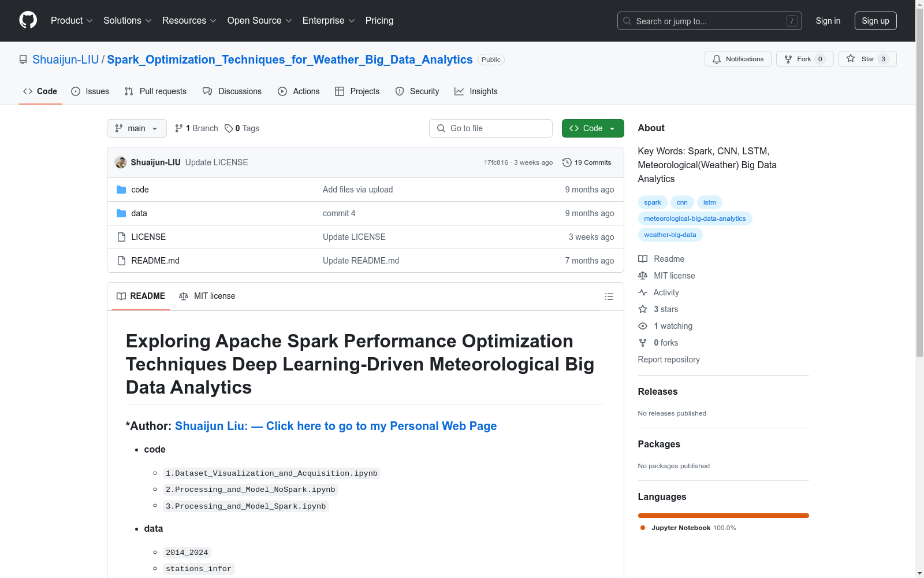The image size is (924, 578).
Task: Open the Pull requests tab
Action: point(155,91)
